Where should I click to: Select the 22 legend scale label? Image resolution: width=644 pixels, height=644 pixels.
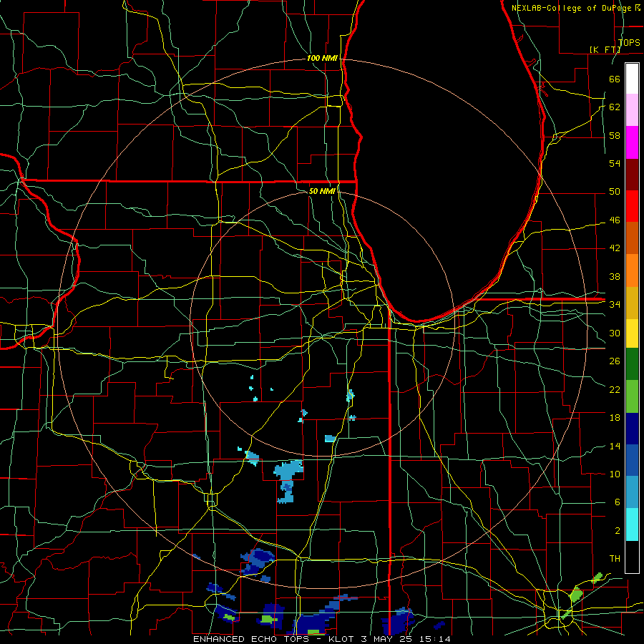(615, 390)
